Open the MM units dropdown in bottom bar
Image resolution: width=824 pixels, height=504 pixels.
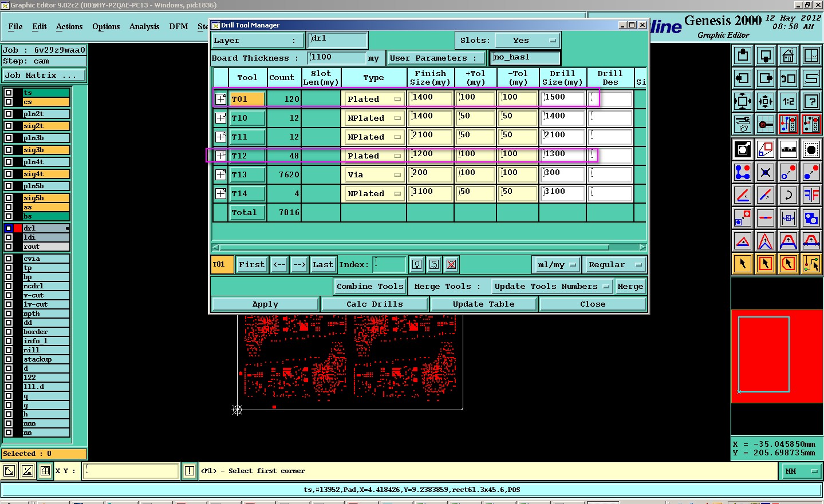point(801,471)
